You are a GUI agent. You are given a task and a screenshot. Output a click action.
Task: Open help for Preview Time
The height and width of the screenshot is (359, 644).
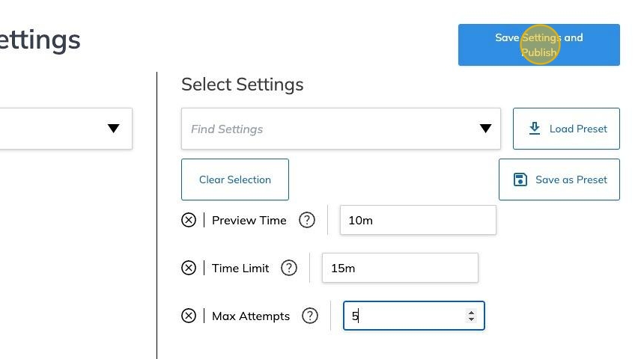click(307, 220)
